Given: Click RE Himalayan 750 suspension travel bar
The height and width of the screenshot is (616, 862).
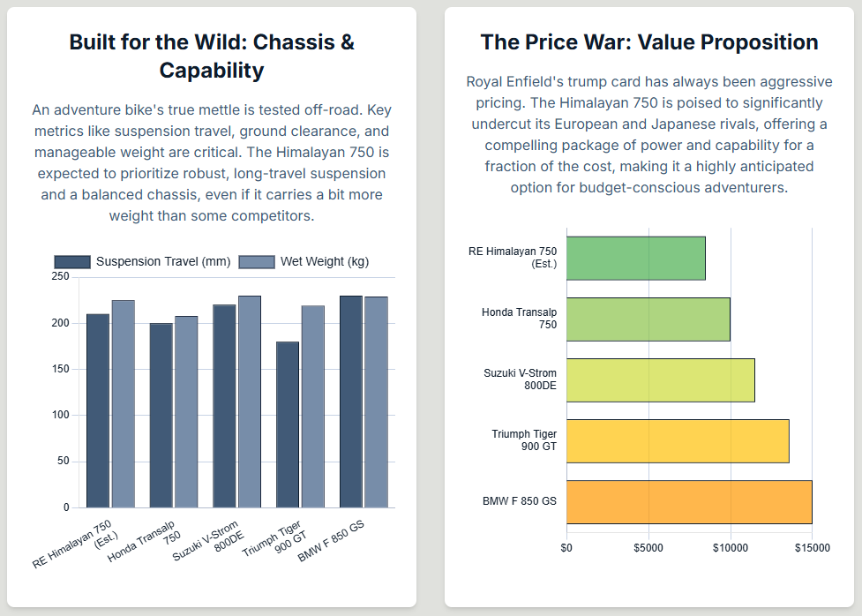Looking at the screenshot, I should pyautogui.click(x=98, y=410).
